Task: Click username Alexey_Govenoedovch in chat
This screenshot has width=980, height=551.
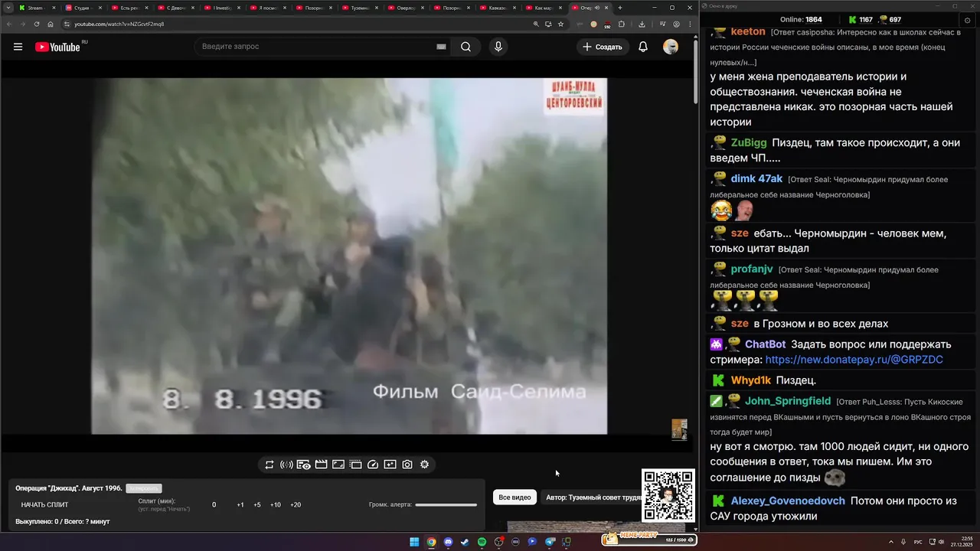Action: (788, 501)
